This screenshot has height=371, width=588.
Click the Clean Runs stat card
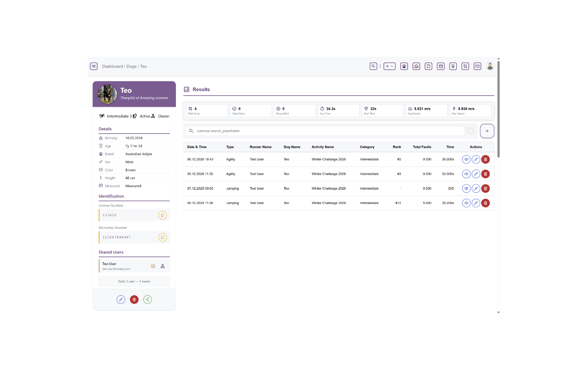point(251,111)
